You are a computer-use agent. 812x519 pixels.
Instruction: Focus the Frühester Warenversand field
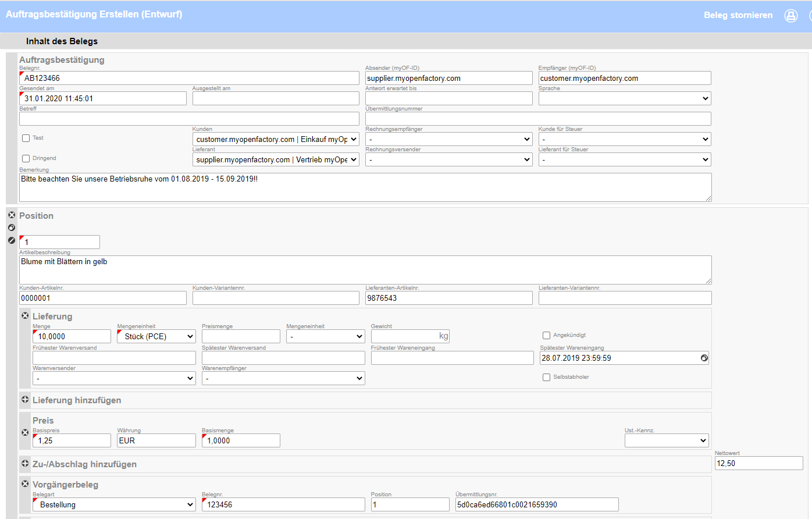114,358
